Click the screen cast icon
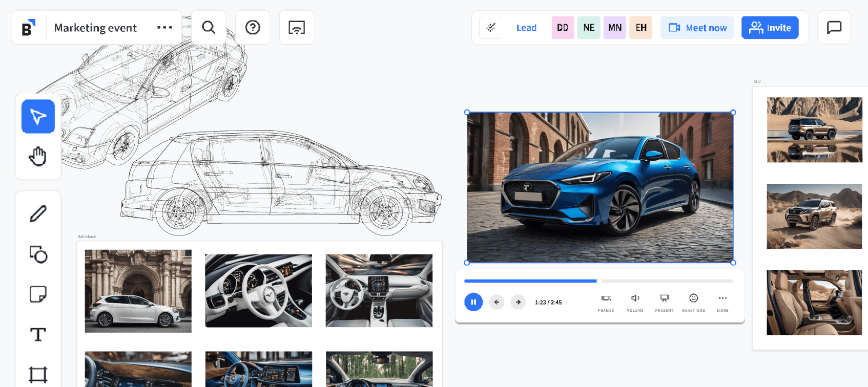This screenshot has height=387, width=868. tap(297, 28)
